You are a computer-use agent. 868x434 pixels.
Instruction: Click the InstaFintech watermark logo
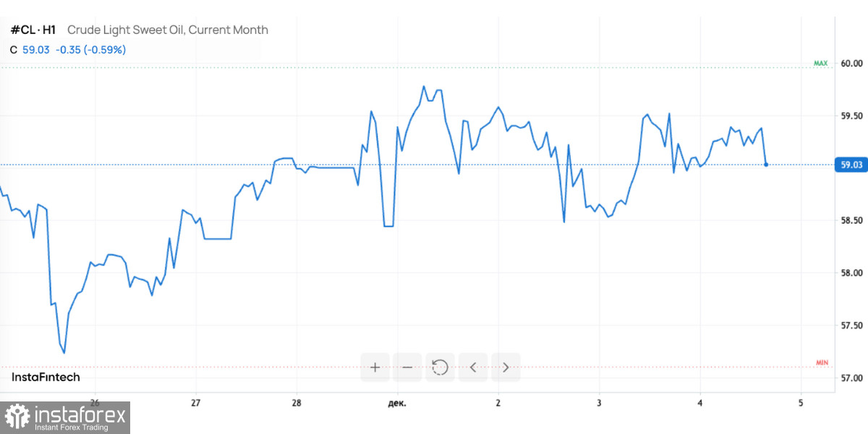click(x=46, y=377)
